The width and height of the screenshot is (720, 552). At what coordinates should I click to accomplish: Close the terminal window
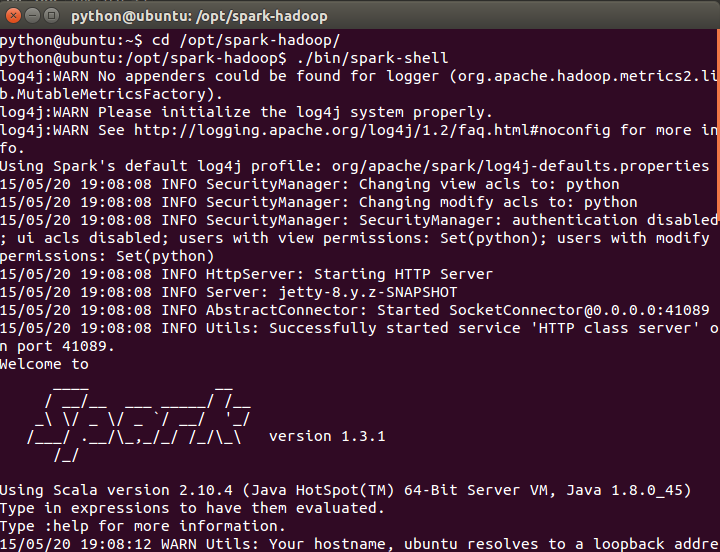12,16
